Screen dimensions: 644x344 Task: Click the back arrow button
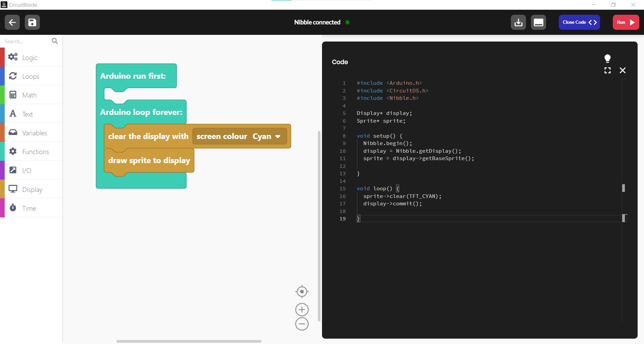[12, 22]
